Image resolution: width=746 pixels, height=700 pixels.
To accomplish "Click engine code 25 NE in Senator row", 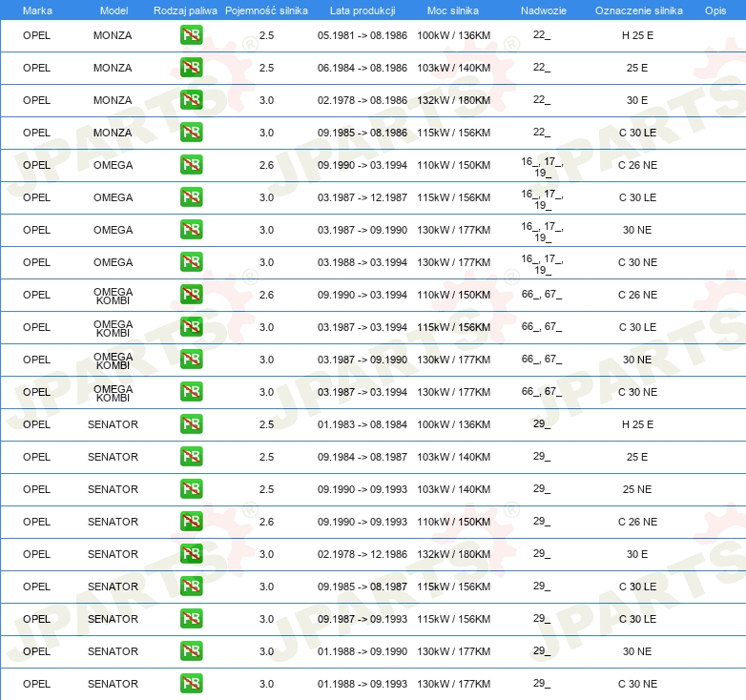I will [x=637, y=489].
